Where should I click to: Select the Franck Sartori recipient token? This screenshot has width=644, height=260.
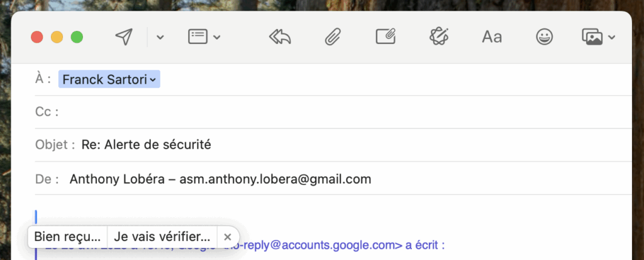[x=109, y=79]
